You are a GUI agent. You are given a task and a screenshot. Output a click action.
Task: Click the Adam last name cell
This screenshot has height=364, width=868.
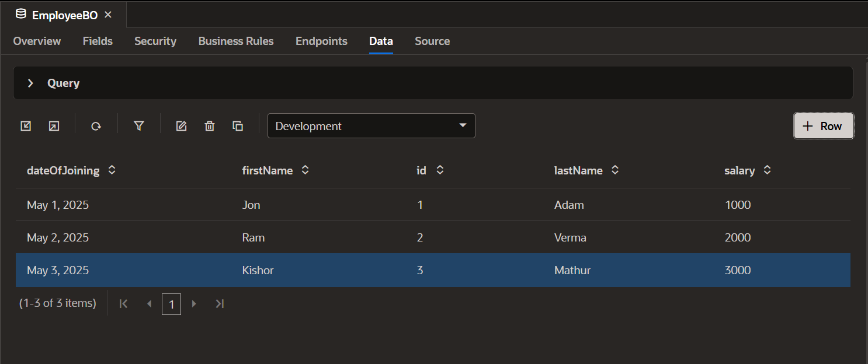pos(569,205)
